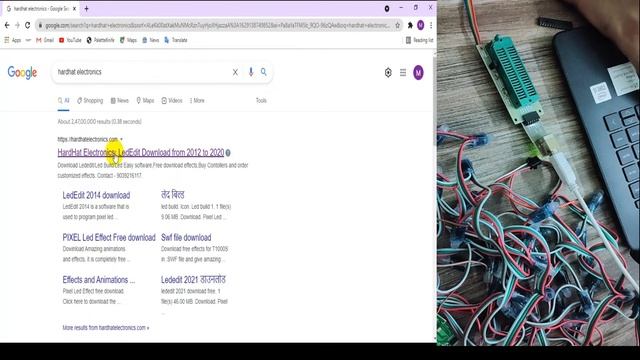Image resolution: width=640 pixels, height=360 pixels.
Task: Switch to the News results tab
Action: pyautogui.click(x=120, y=100)
